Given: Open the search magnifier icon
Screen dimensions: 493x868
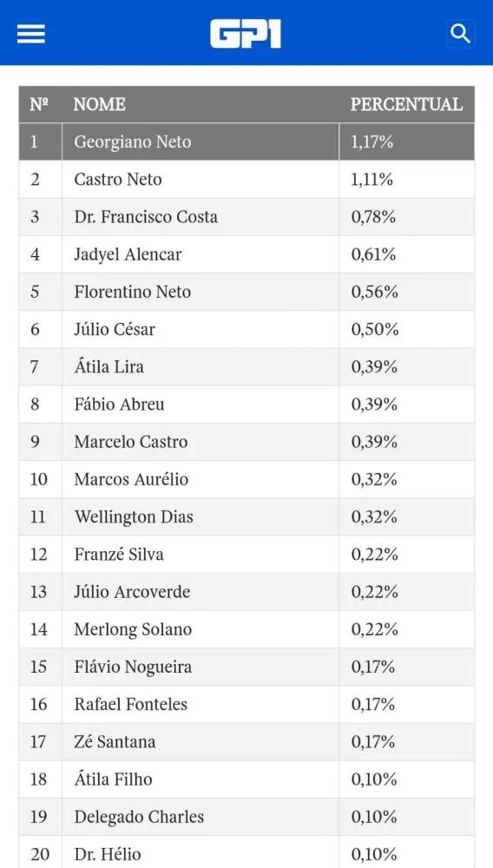Looking at the screenshot, I should (460, 35).
